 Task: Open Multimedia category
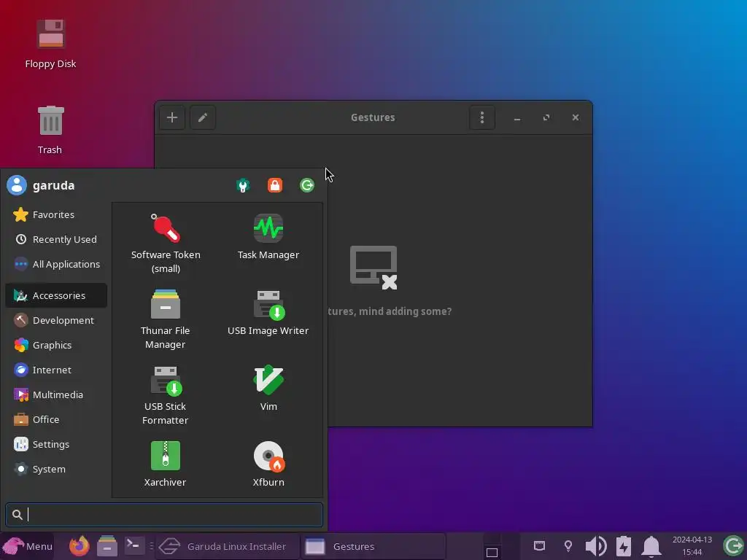pos(56,394)
